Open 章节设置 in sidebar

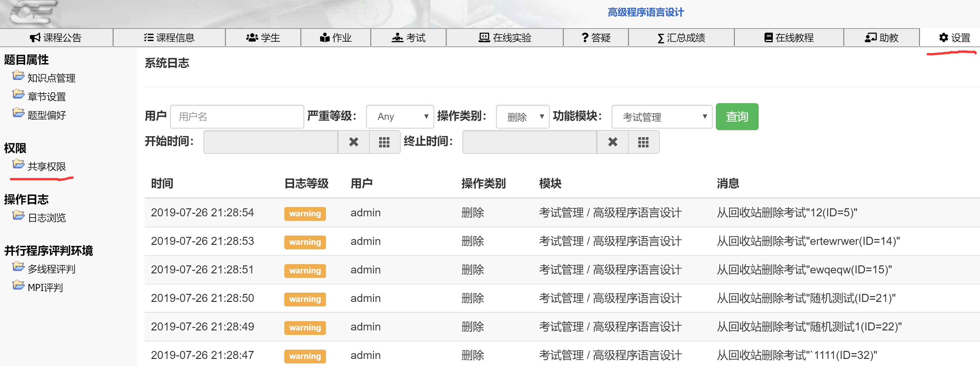(47, 96)
